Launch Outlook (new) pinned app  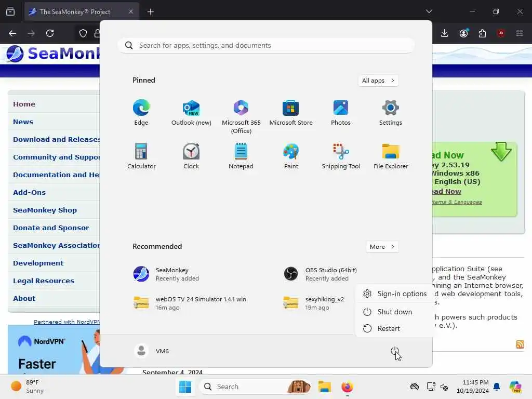click(x=191, y=113)
